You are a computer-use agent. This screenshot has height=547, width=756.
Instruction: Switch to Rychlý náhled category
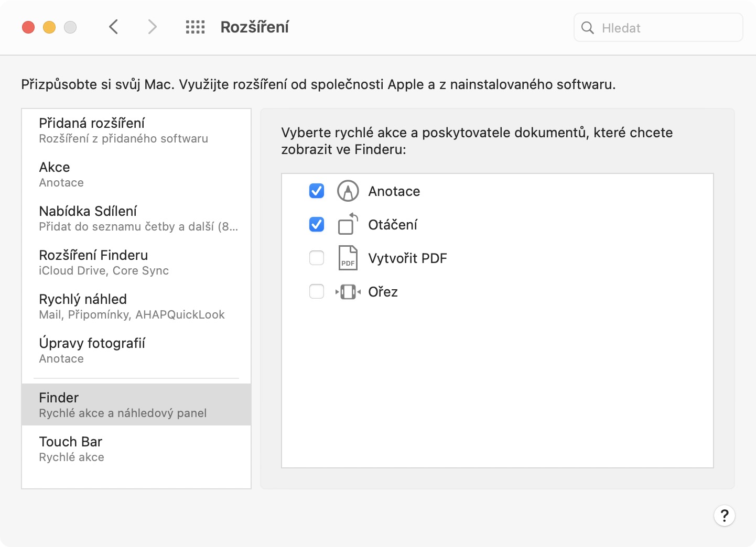(136, 306)
